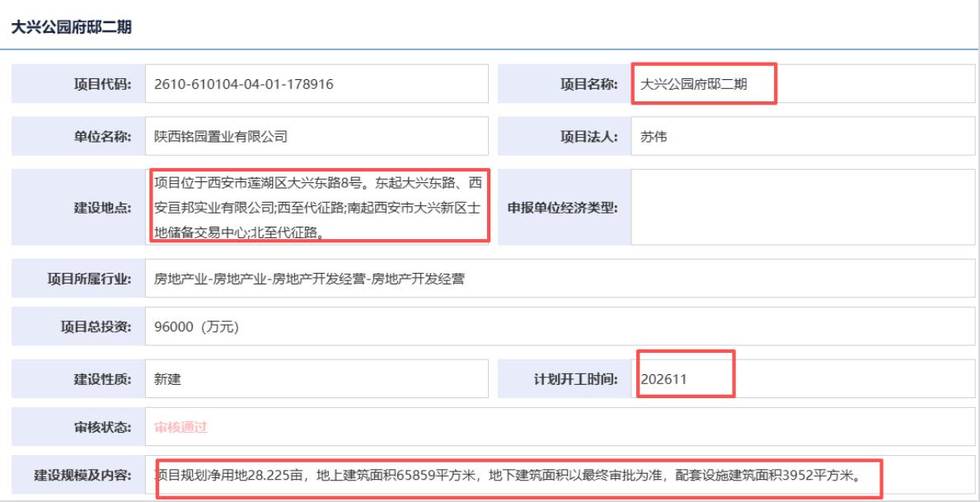Select the 项目法人 label
The image size is (980, 502).
(588, 136)
